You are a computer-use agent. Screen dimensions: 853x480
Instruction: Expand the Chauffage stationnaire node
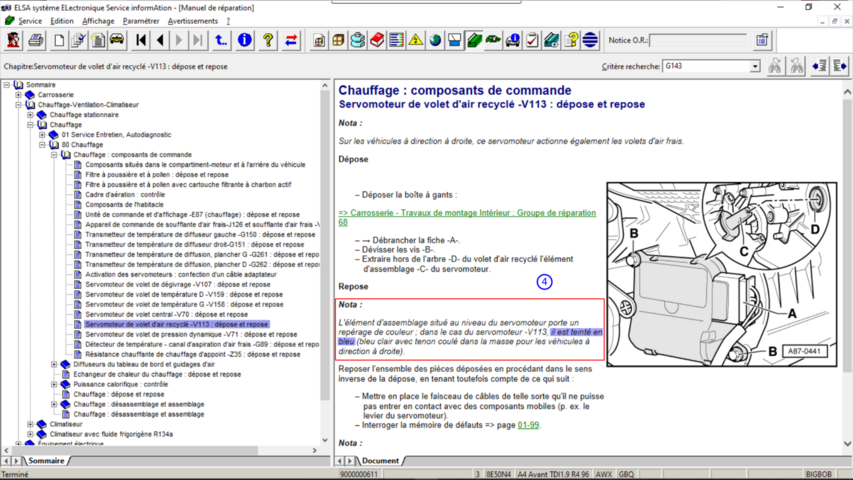click(30, 115)
